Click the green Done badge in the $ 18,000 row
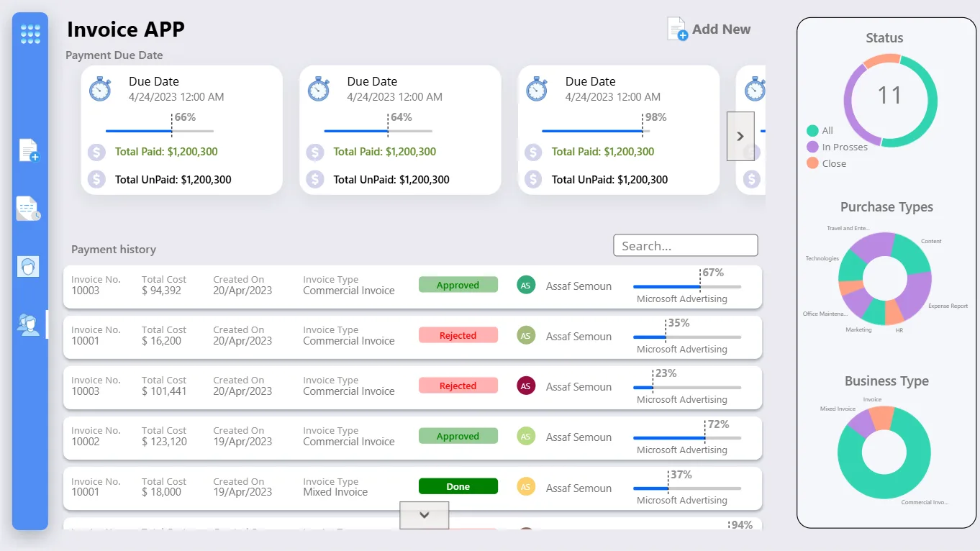Image resolution: width=980 pixels, height=551 pixels. [x=458, y=486]
